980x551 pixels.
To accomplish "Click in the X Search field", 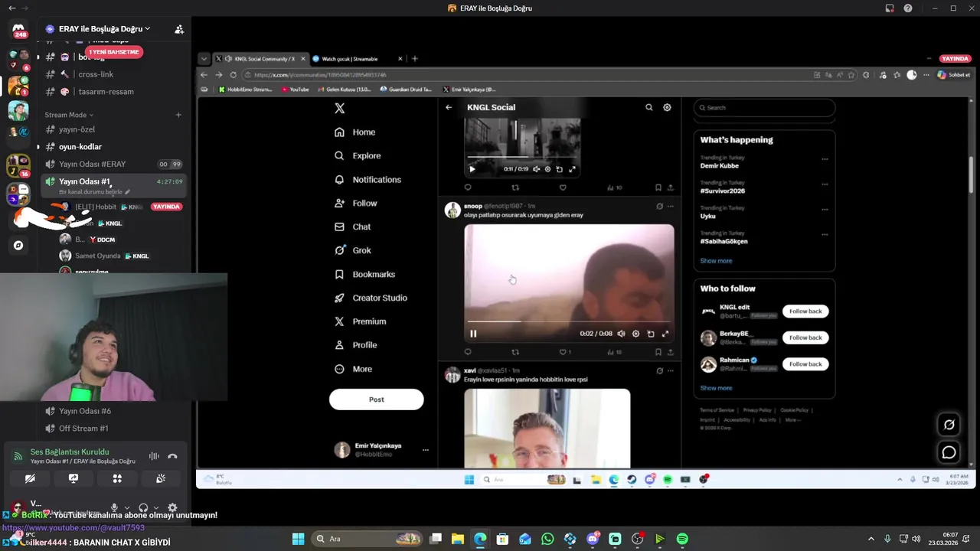I will [763, 108].
